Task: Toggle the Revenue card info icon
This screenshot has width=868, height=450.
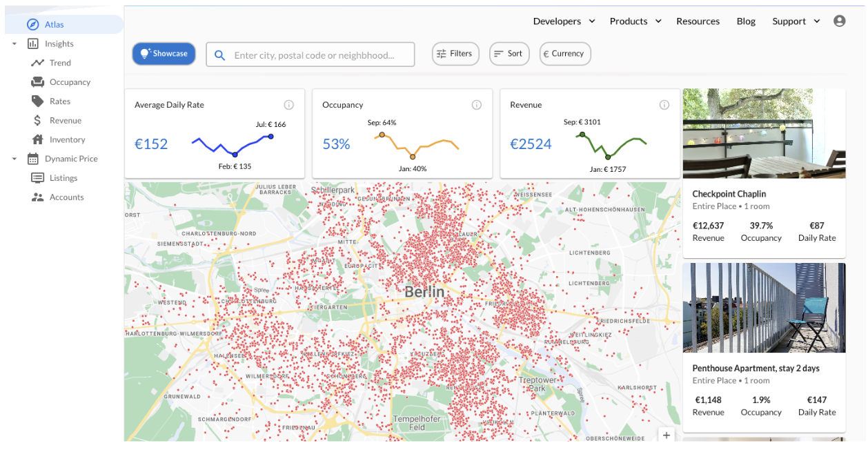Action: point(664,104)
